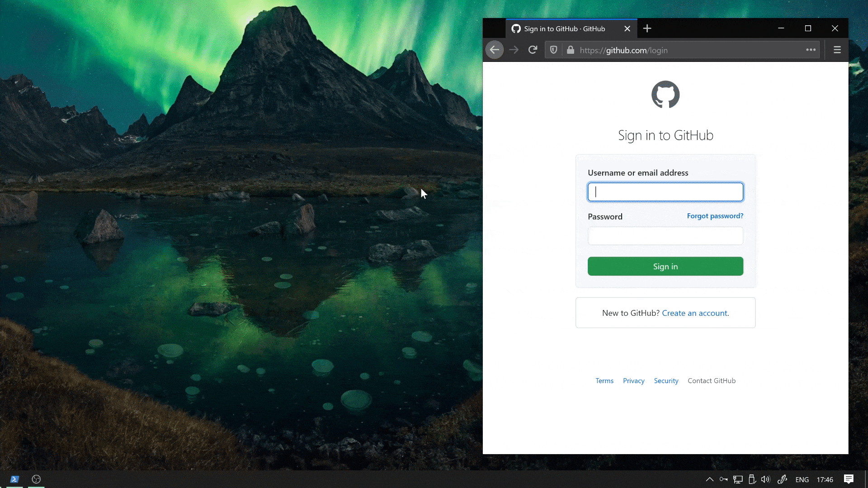
Task: Open the page actions three-dots menu
Action: point(811,50)
